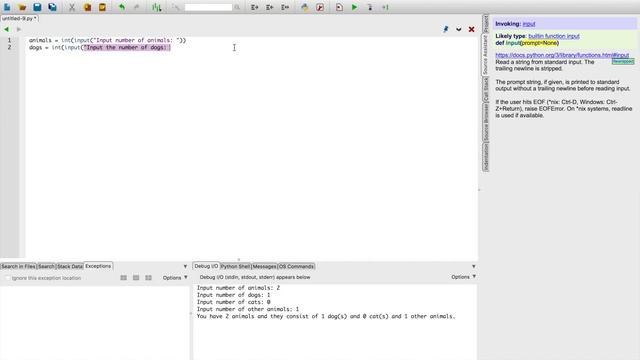Screen dimensions: 640x360
Task: Click the green rewrapped badge in Source Assistant
Action: tap(623, 62)
